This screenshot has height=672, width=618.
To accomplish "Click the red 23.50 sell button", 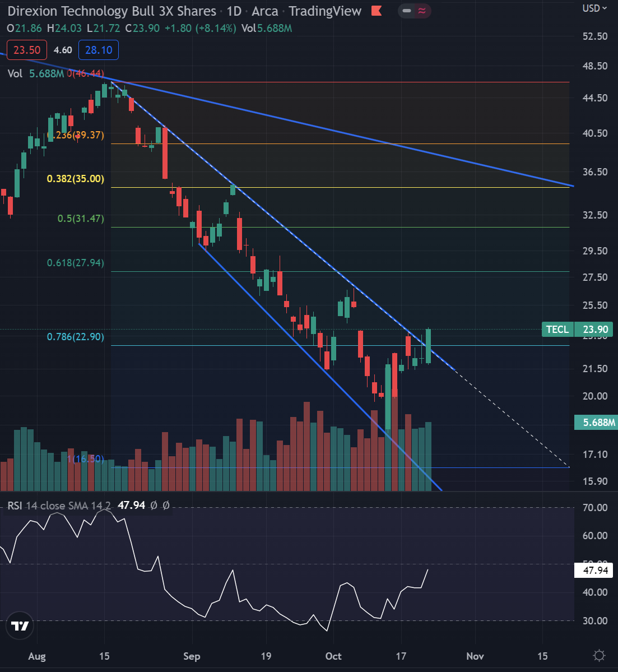I will 27,50.
